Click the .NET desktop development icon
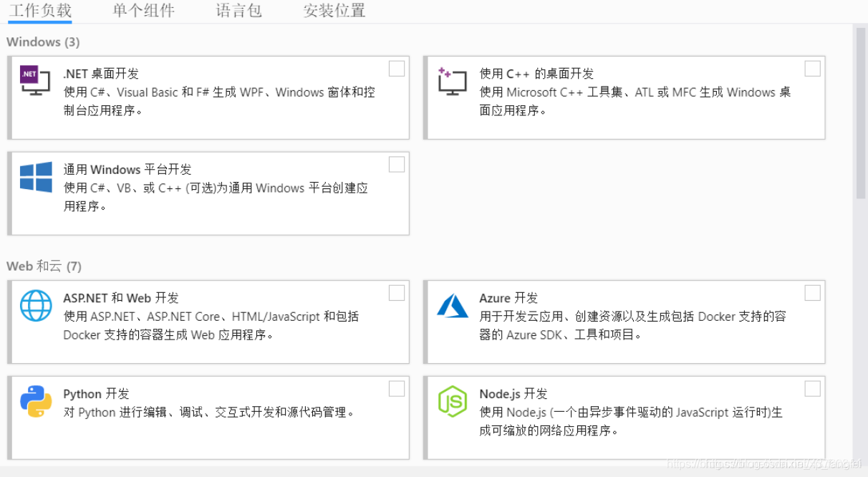868x477 pixels. click(x=35, y=80)
